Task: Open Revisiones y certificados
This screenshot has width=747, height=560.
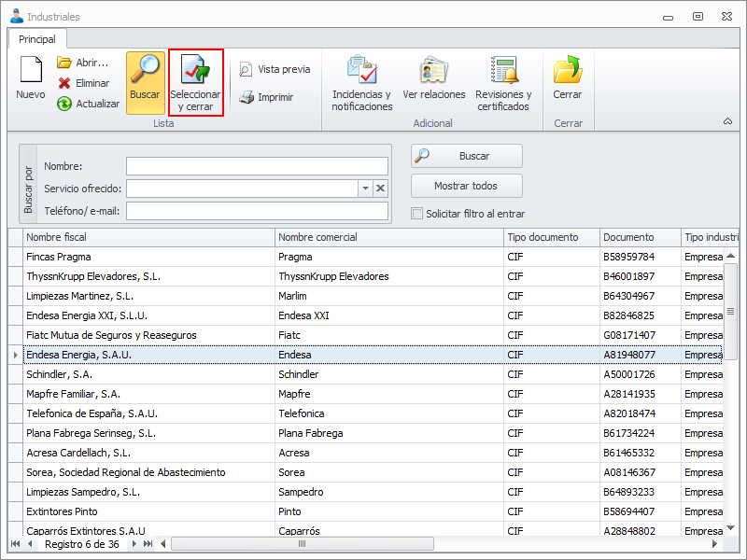Action: tap(503, 71)
